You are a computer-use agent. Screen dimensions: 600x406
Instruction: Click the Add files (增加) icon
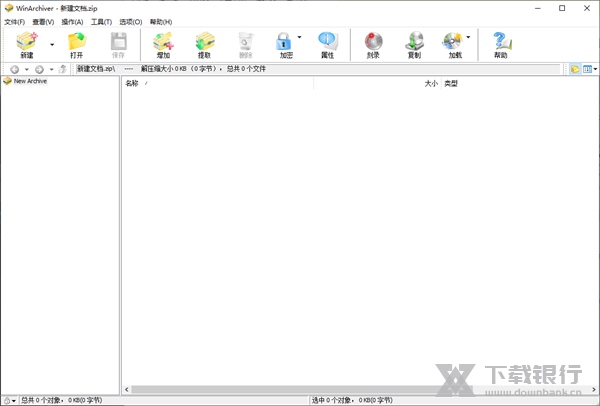163,42
